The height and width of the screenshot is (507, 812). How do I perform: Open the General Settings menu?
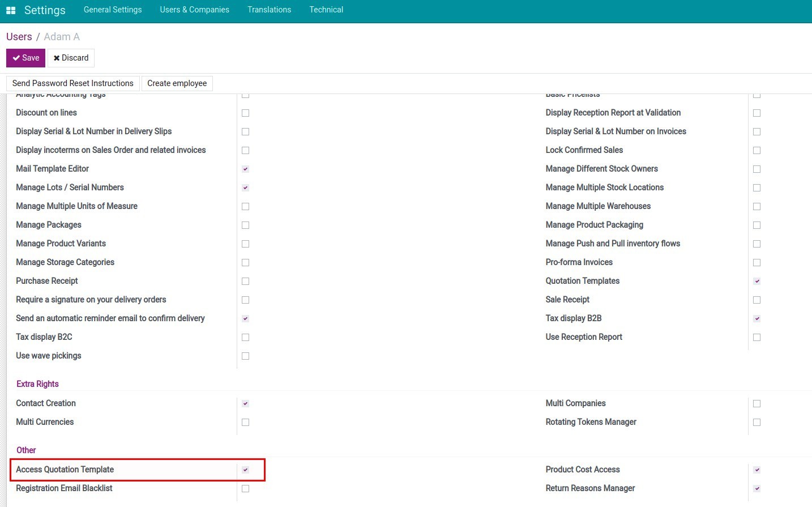[113, 10]
